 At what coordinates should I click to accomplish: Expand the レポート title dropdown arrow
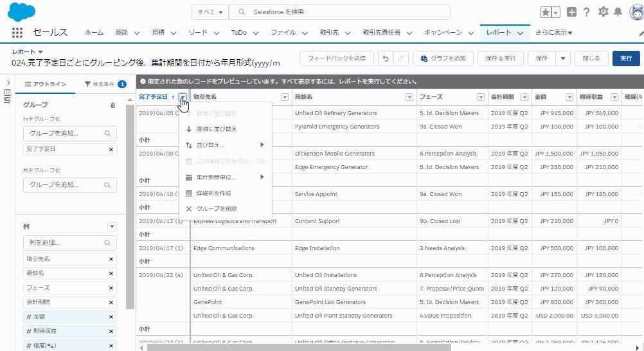coord(40,52)
